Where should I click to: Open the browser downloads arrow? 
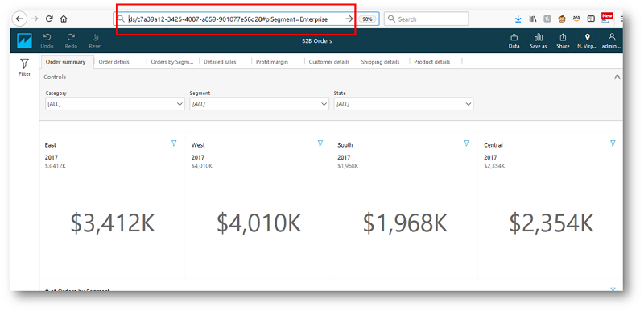(x=518, y=19)
